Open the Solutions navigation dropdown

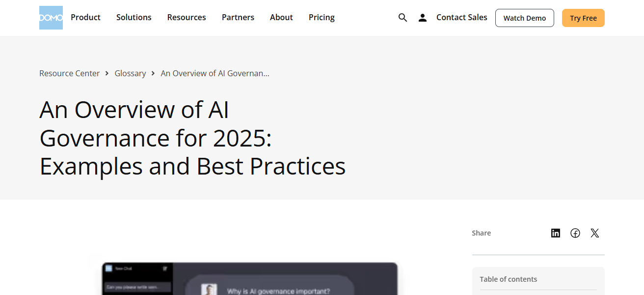point(134,17)
